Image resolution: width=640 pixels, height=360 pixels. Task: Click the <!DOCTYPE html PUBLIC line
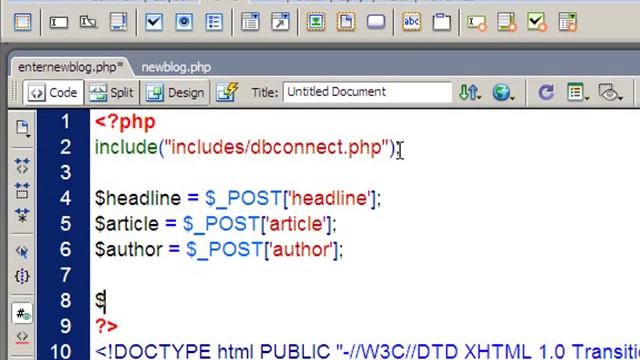[367, 351]
